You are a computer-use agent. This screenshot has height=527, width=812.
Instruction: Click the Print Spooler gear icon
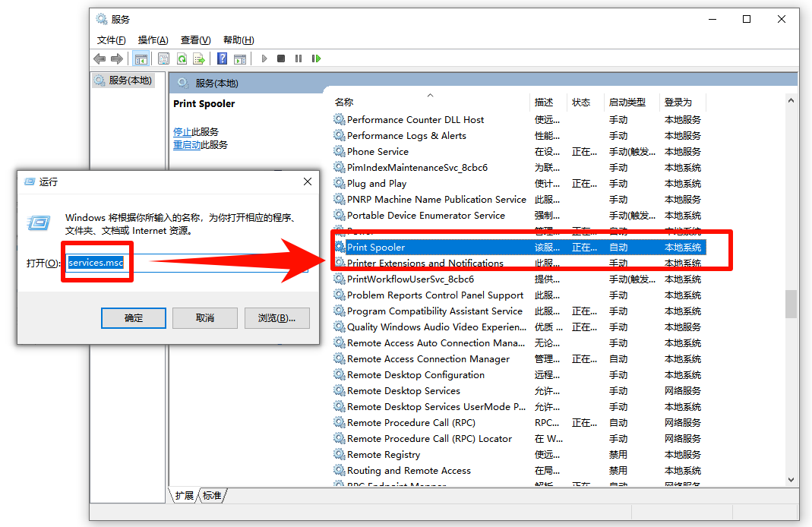point(340,247)
